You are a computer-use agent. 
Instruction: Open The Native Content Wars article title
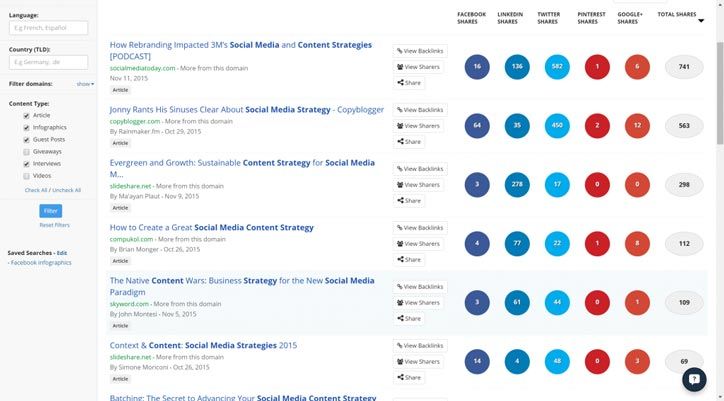tap(242, 286)
